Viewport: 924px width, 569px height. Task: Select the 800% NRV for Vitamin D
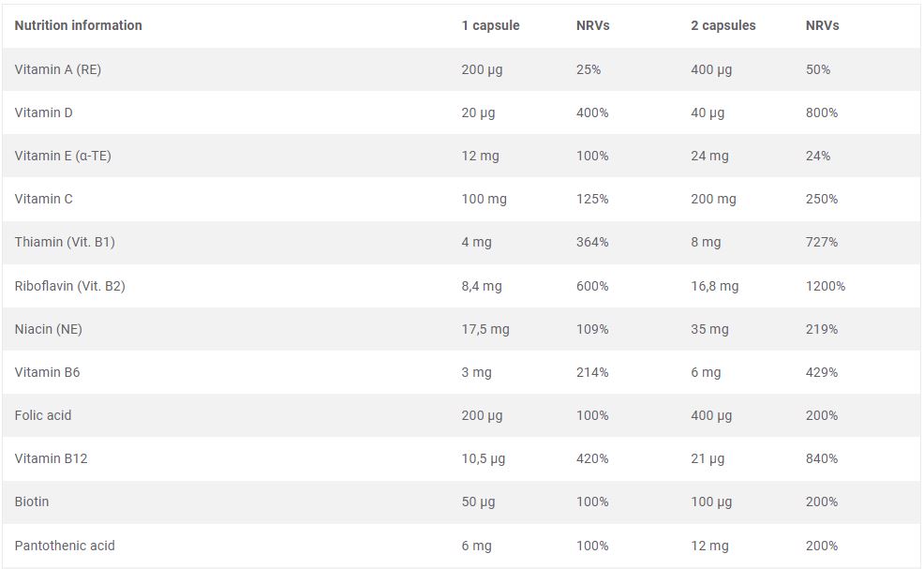point(822,112)
